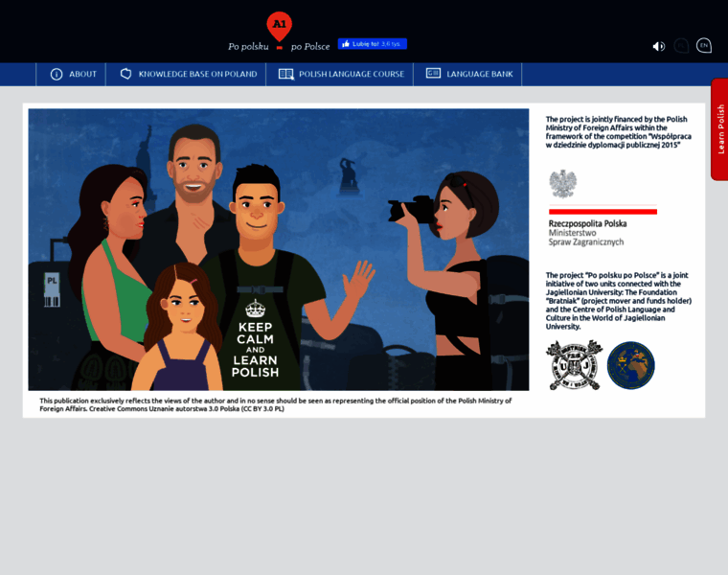This screenshot has height=575, width=728.
Task: Click the Po polsku po Polsce title
Action: click(x=279, y=46)
